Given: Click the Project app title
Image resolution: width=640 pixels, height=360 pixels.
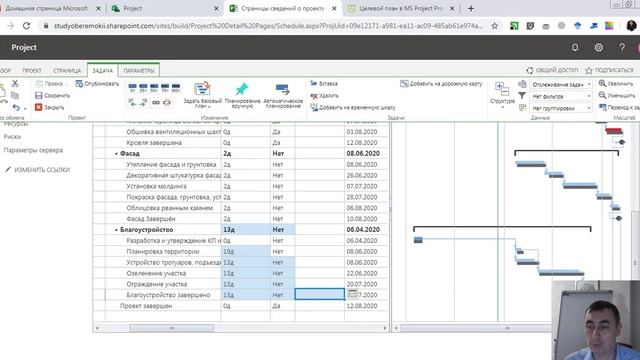Looking at the screenshot, I should (24, 47).
